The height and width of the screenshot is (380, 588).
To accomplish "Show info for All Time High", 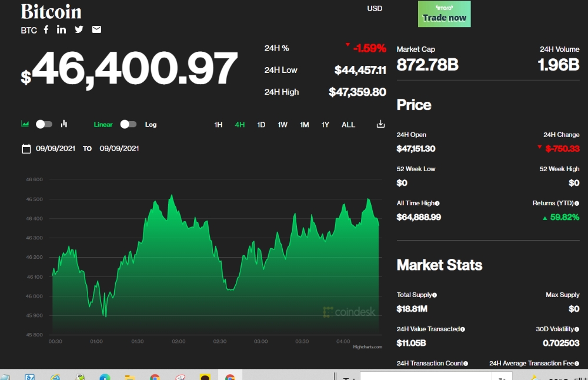I will [x=437, y=204].
